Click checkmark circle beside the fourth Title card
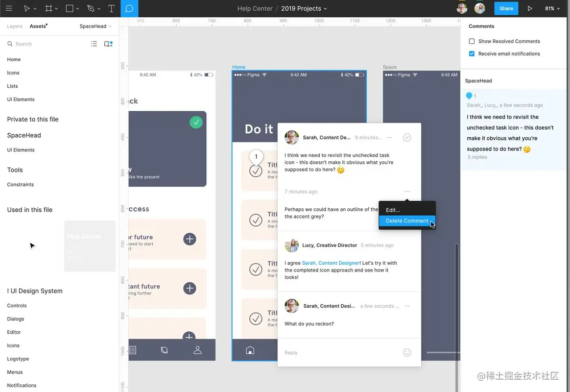 tap(255, 318)
